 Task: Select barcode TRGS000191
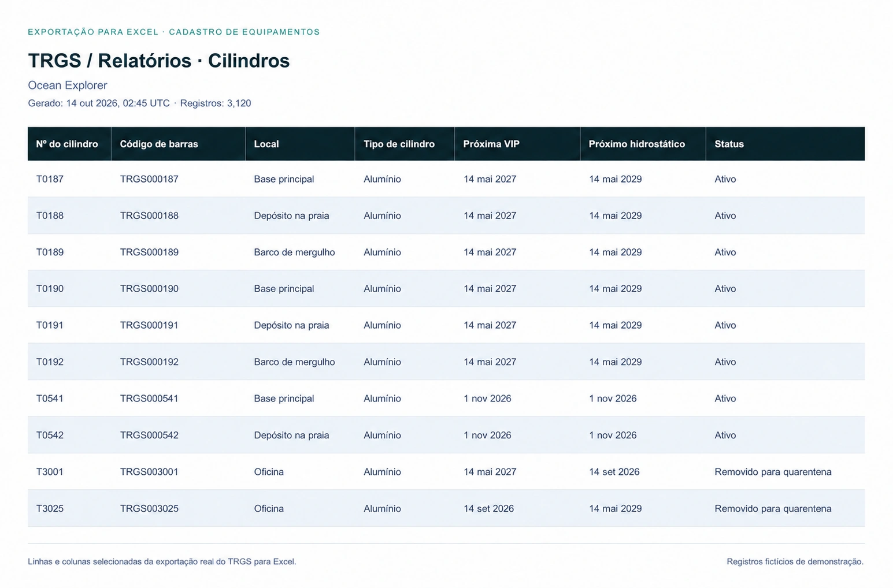[x=149, y=325]
